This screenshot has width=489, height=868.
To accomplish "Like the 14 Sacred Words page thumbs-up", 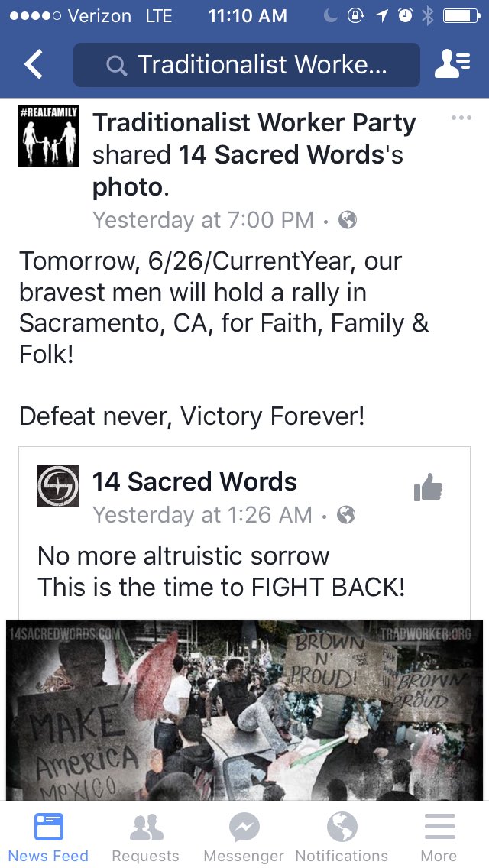I will [x=428, y=487].
